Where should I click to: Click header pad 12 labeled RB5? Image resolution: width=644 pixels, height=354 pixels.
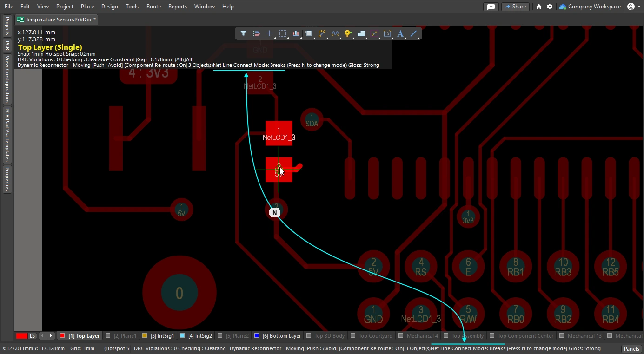(611, 267)
